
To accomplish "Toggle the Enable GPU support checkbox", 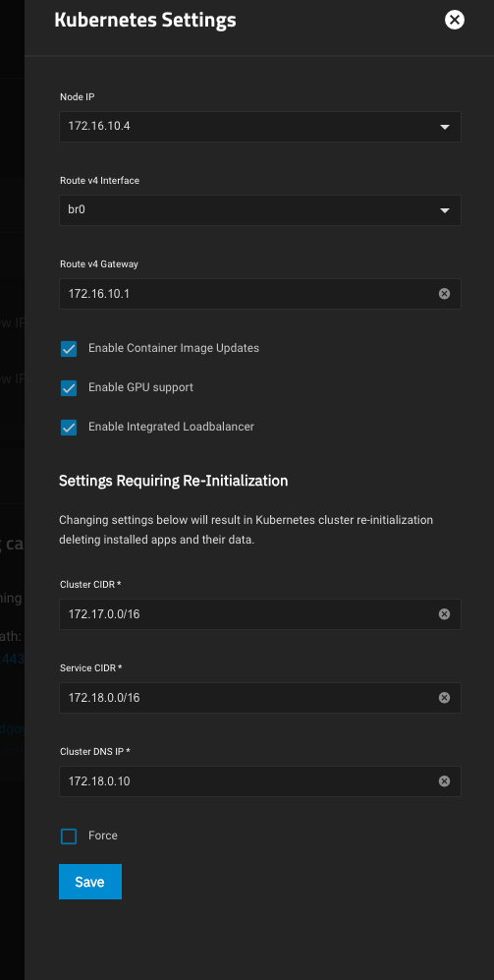I will [69, 388].
